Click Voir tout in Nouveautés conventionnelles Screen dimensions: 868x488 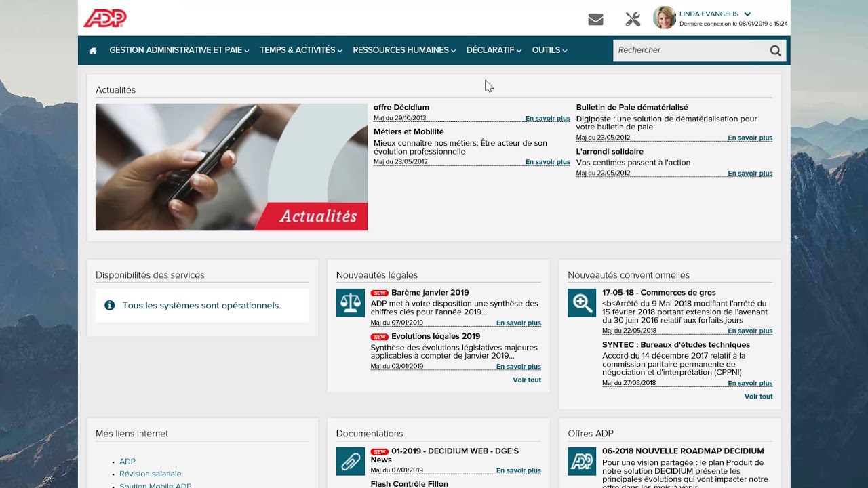(x=759, y=396)
